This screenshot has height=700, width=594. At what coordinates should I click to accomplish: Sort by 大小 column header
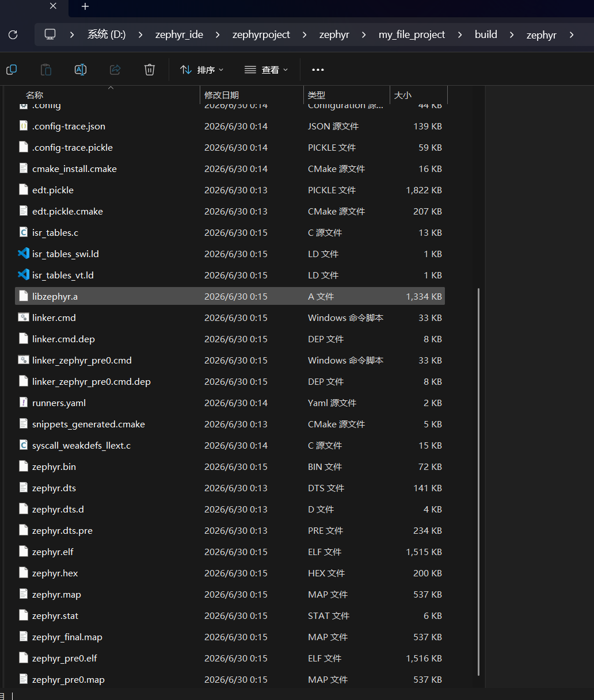pos(403,95)
